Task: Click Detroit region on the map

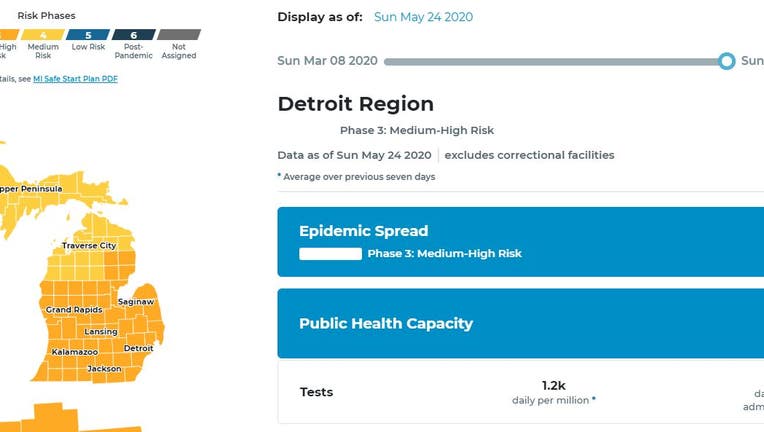Action: pyautogui.click(x=138, y=348)
